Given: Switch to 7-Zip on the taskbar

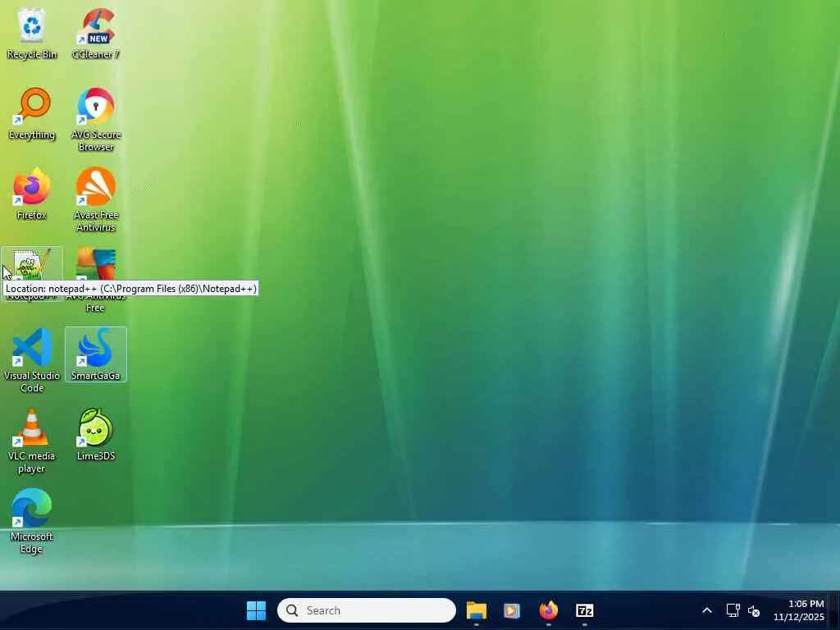Looking at the screenshot, I should pyautogui.click(x=584, y=610).
